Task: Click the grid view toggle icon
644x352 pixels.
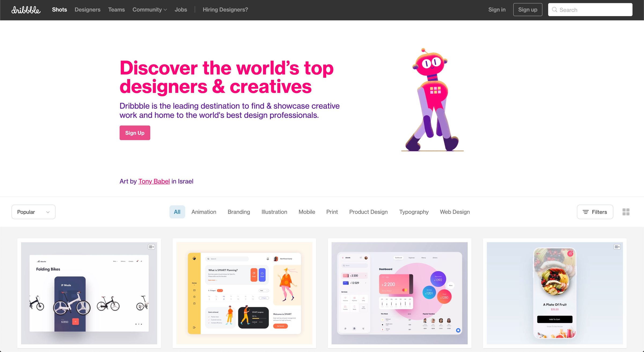Action: pyautogui.click(x=626, y=212)
